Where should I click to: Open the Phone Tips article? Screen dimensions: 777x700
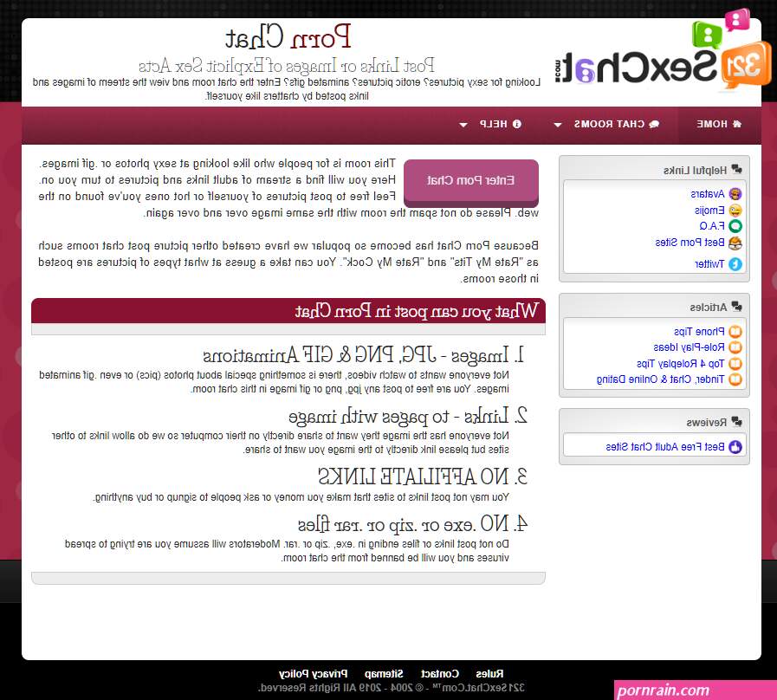pos(699,331)
